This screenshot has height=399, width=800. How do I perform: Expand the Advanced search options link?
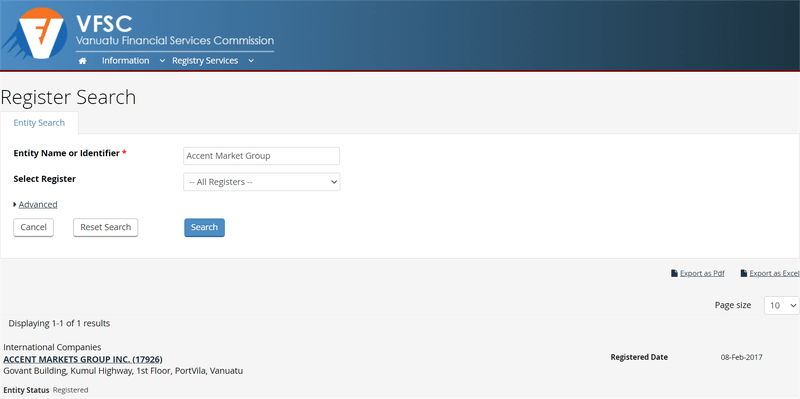coord(38,205)
